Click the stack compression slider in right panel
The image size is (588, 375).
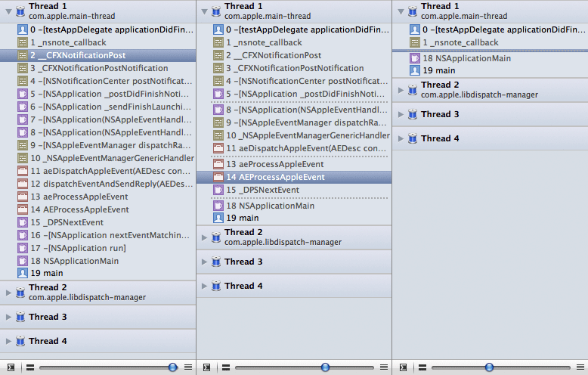pyautogui.click(x=501, y=367)
